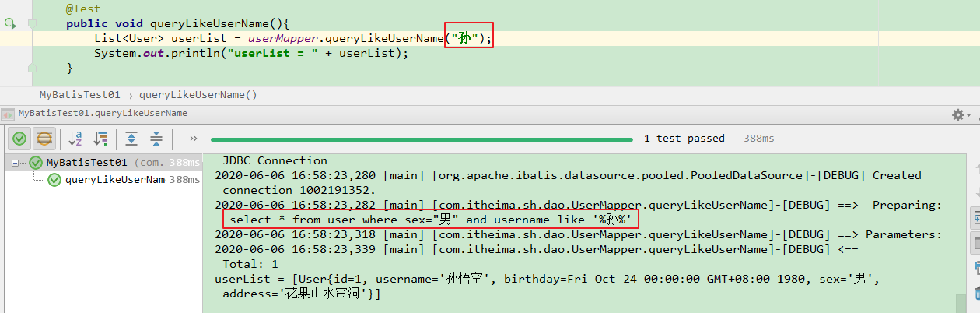This screenshot has width=980, height=313.
Task: Click the run configuration icon beside tab title
Action: 9,113
